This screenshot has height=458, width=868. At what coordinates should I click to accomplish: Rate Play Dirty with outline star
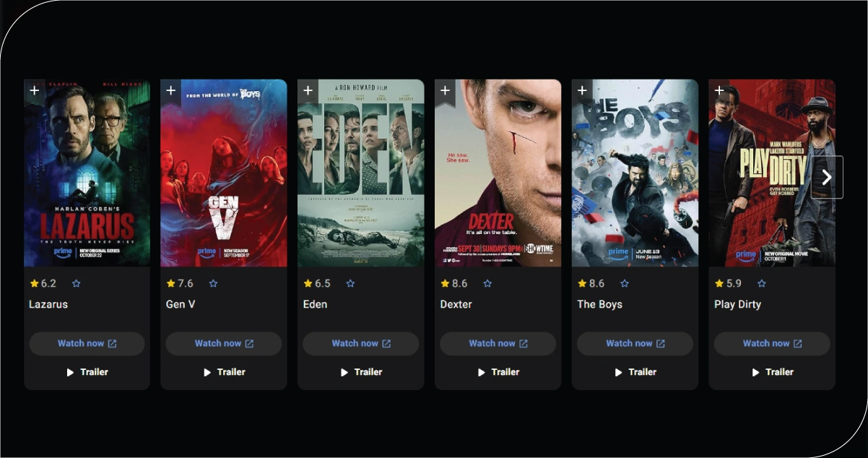point(761,284)
